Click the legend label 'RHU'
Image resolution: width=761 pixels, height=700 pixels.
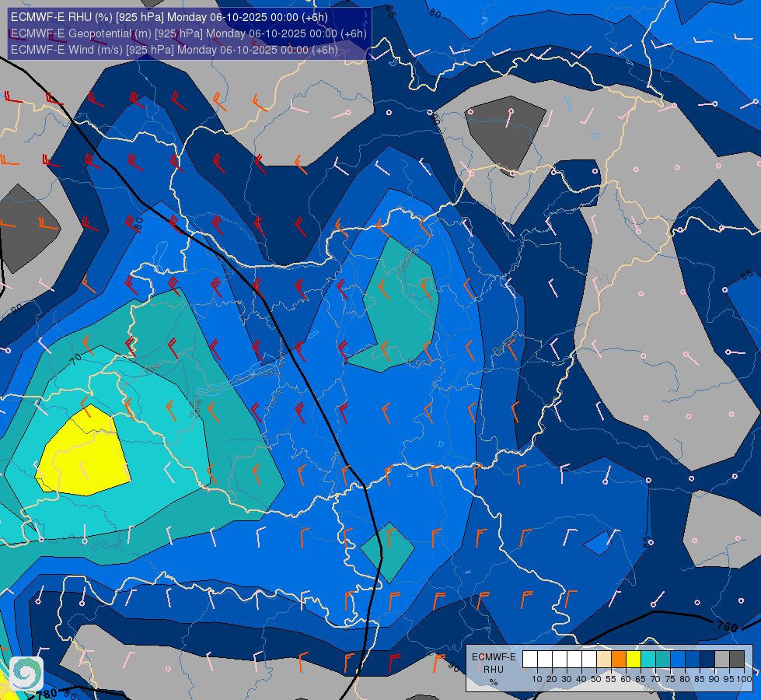pos(494,670)
